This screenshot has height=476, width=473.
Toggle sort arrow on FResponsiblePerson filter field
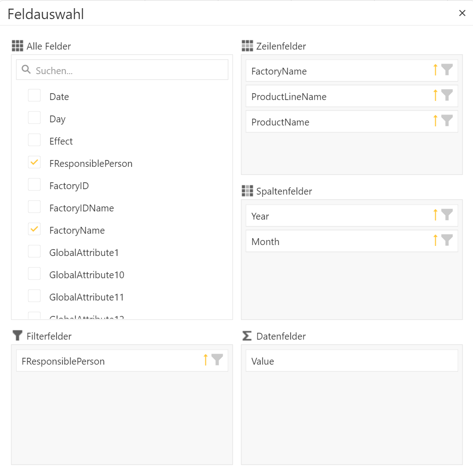206,360
